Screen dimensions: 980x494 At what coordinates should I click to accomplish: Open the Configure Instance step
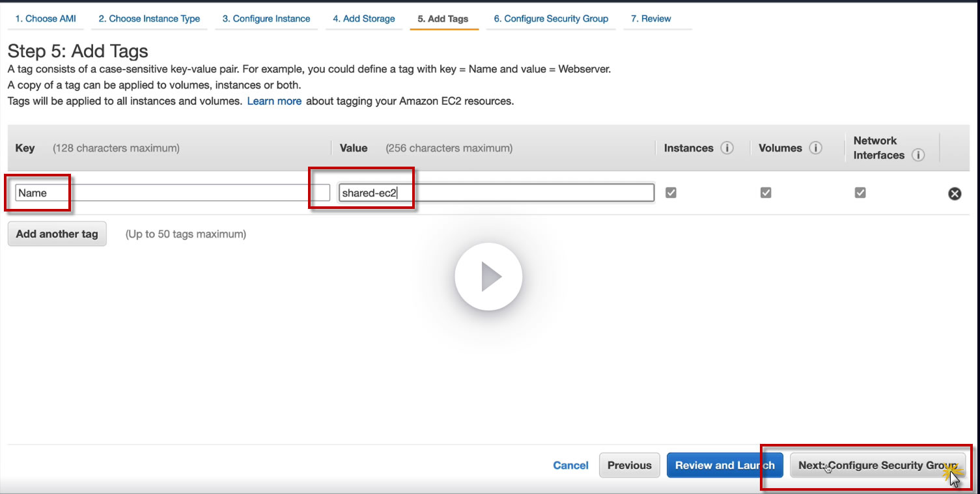[266, 19]
